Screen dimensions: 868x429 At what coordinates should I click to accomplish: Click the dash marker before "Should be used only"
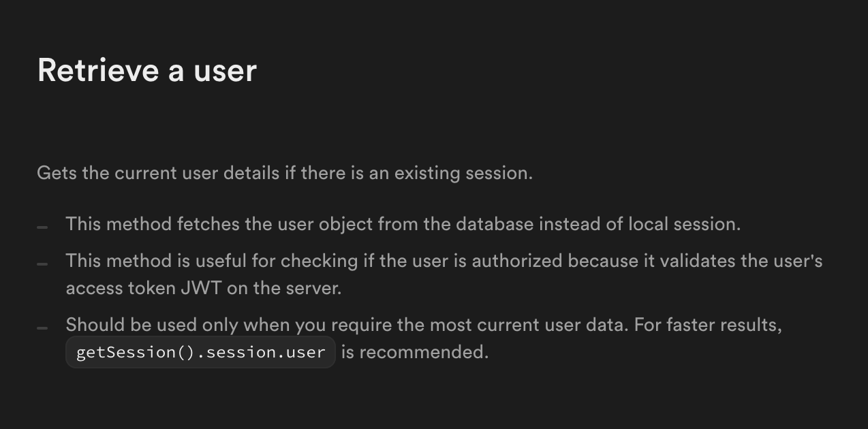pyautogui.click(x=42, y=328)
